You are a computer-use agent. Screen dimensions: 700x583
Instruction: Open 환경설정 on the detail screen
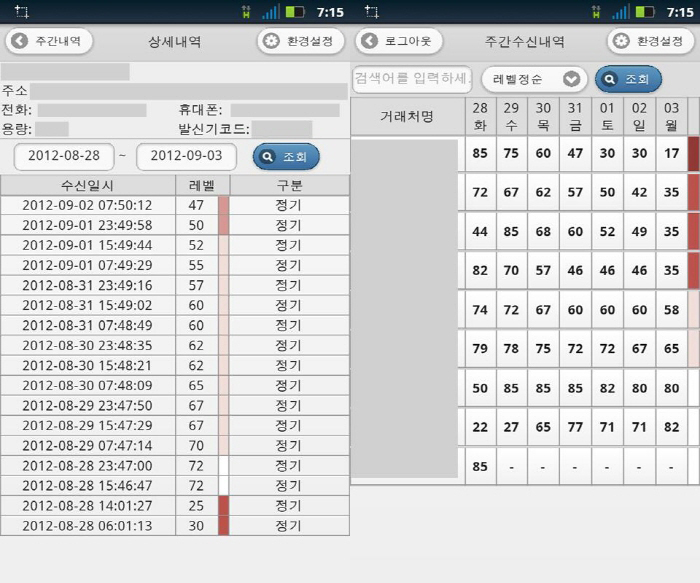coord(300,41)
